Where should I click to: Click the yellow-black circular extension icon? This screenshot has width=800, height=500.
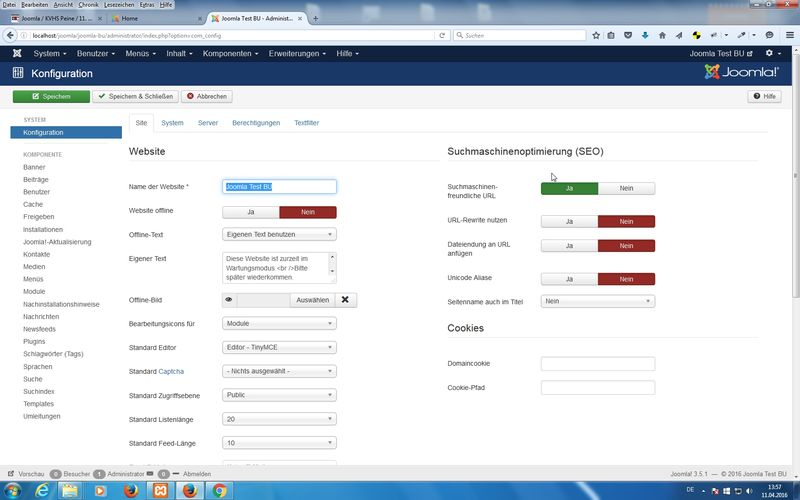(x=696, y=35)
